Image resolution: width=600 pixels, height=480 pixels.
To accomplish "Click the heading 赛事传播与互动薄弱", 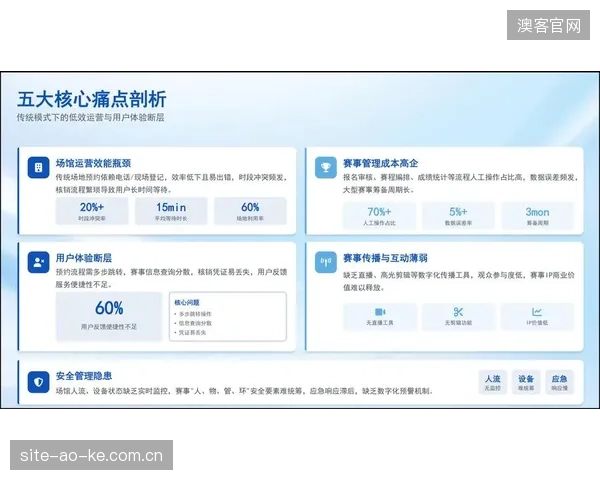I will (385, 258).
